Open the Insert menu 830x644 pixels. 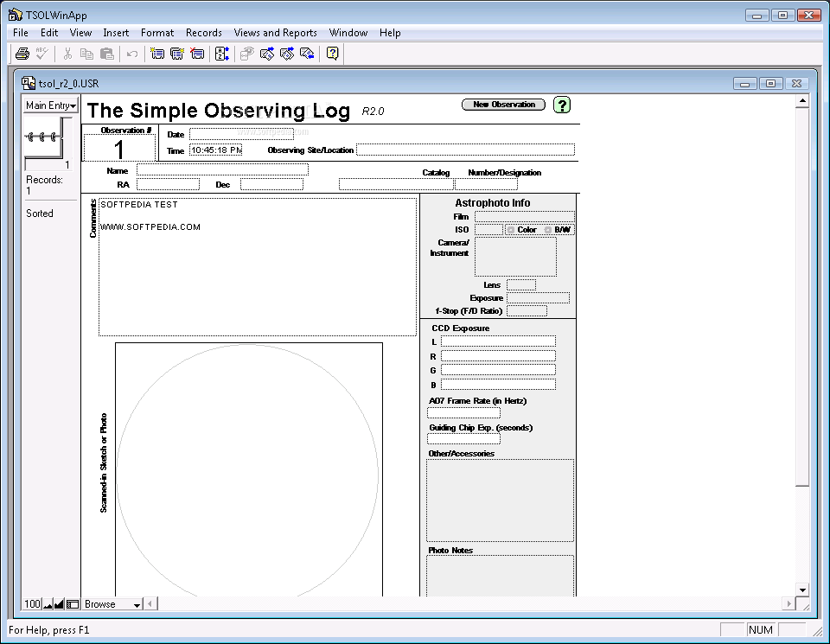tap(116, 33)
